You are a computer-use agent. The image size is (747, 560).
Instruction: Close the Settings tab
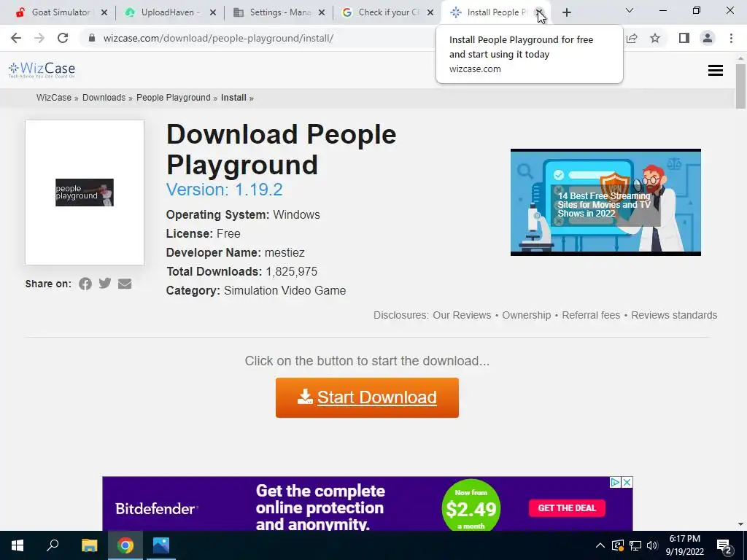(x=322, y=12)
